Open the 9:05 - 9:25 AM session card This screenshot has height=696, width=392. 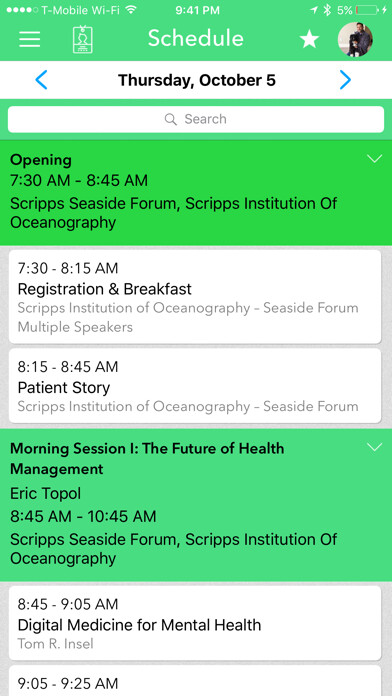point(195,680)
